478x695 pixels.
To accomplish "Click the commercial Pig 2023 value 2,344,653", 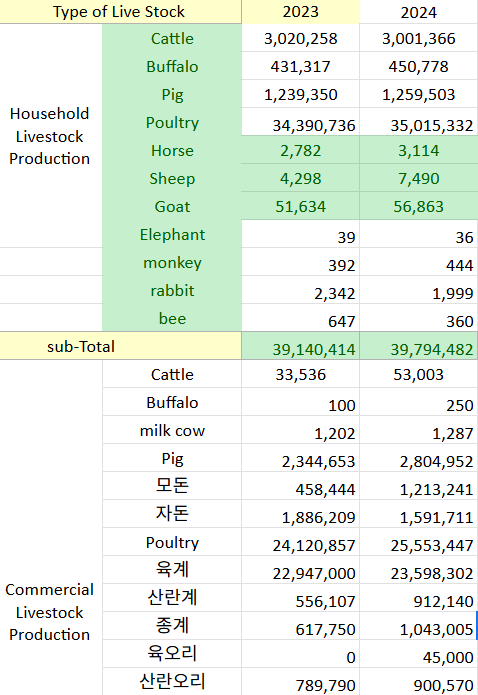I will tap(301, 458).
